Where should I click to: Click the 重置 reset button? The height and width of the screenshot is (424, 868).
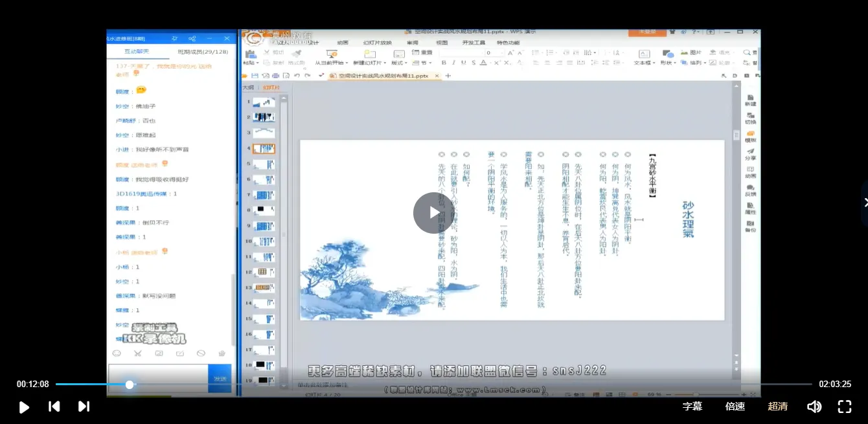tap(423, 52)
